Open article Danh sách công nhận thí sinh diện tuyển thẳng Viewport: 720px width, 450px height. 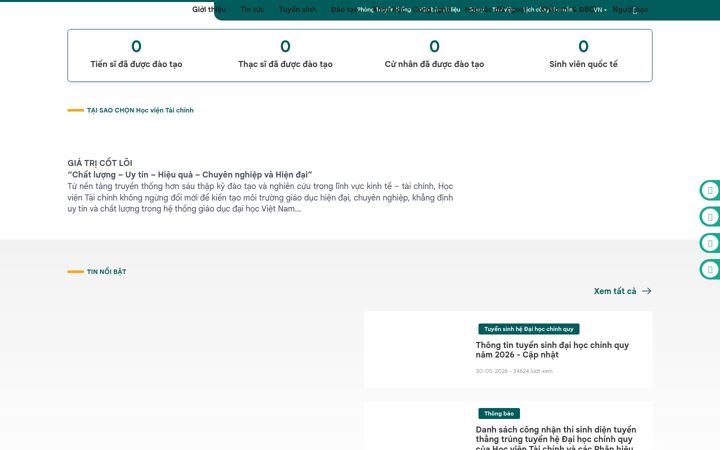click(x=556, y=438)
